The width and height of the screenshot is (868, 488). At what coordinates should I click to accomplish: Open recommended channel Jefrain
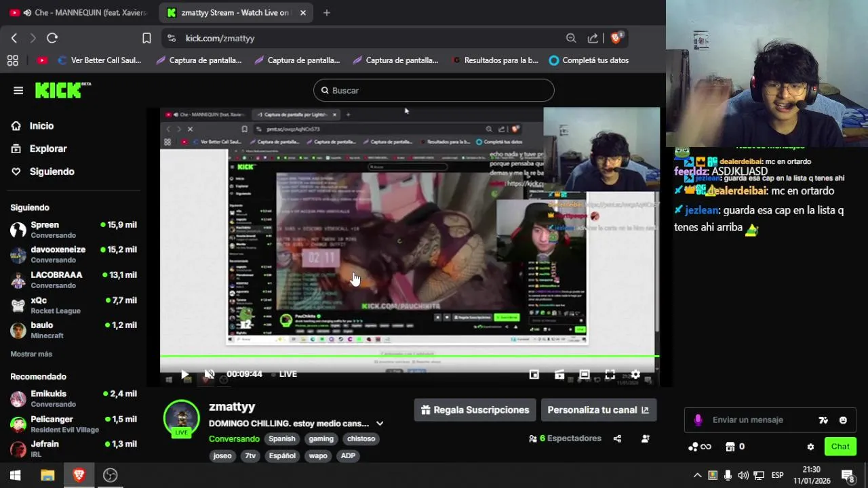click(73, 449)
